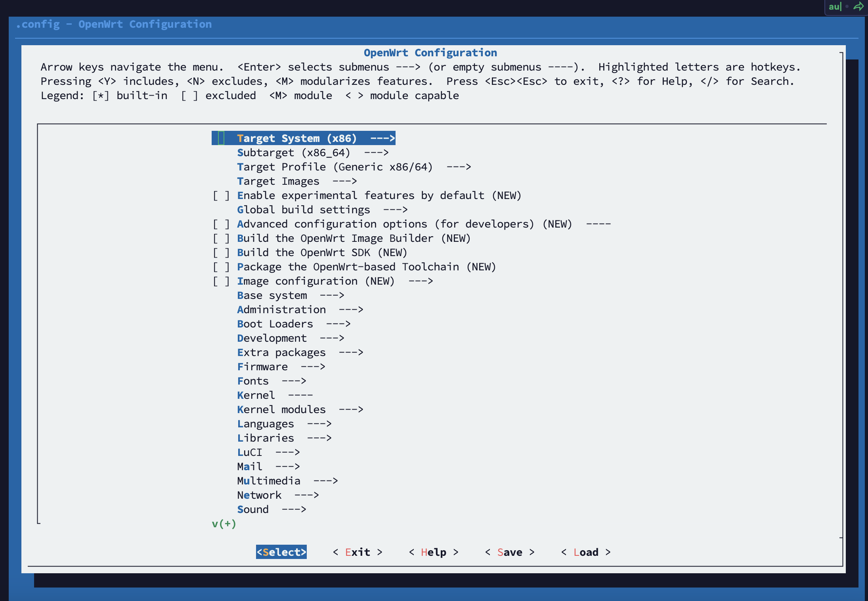Click the v(+) scroll-down indicator
This screenshot has height=601, width=868.
click(224, 524)
